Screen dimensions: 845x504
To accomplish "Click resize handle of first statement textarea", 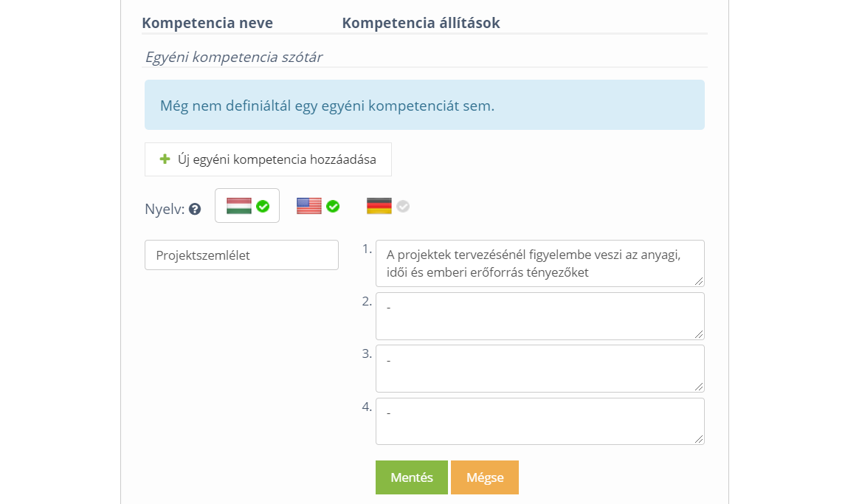I will click(x=700, y=281).
